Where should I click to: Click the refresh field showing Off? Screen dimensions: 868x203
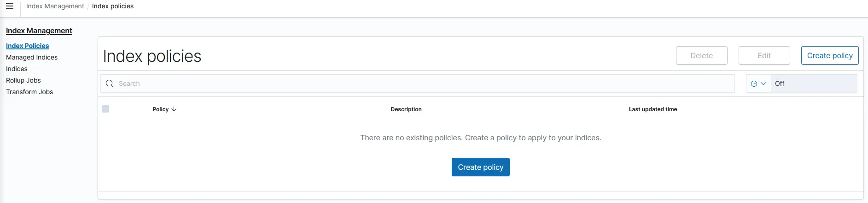tap(813, 84)
